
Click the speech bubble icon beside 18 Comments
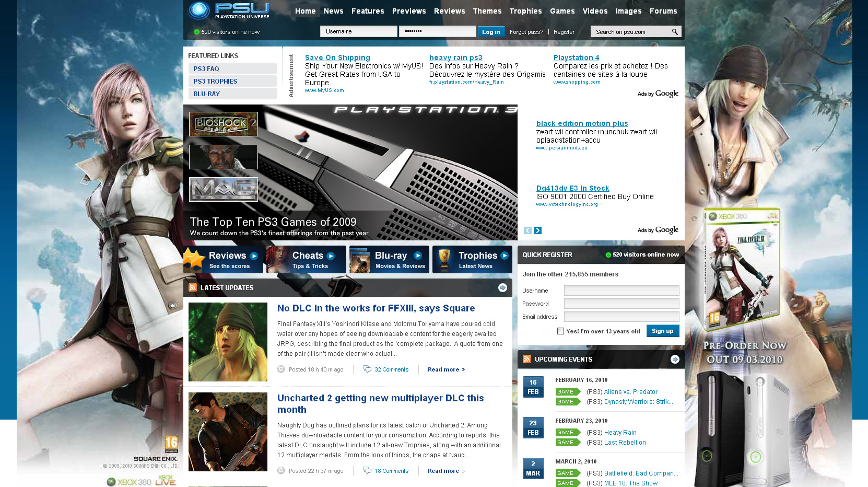pyautogui.click(x=367, y=471)
